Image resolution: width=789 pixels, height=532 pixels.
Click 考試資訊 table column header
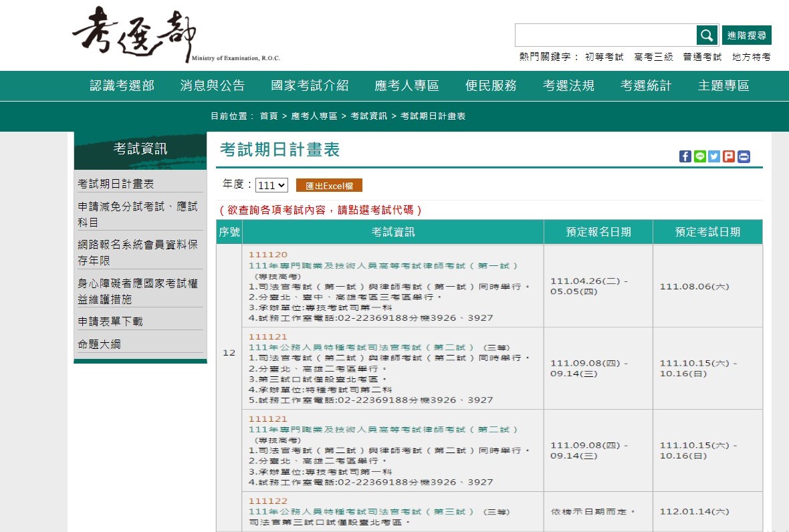coord(393,232)
